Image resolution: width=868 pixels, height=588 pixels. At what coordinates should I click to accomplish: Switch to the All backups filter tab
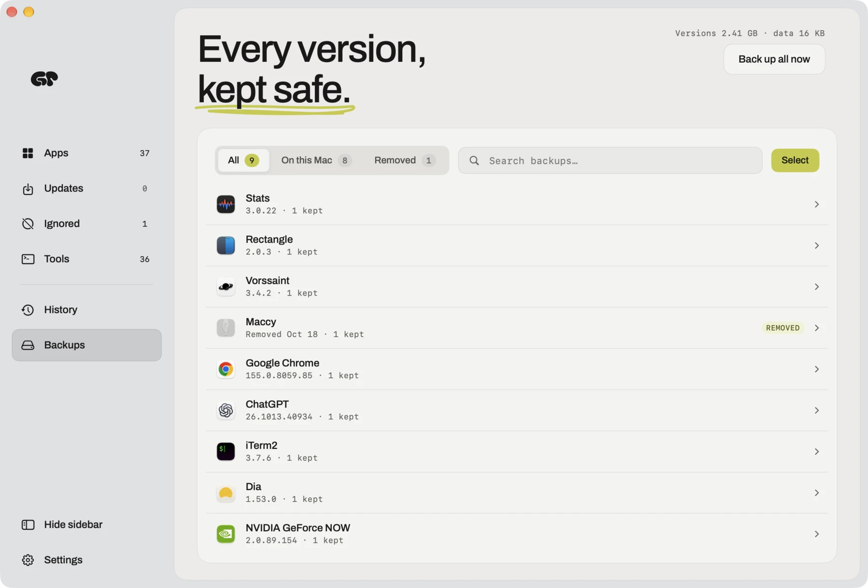point(243,160)
